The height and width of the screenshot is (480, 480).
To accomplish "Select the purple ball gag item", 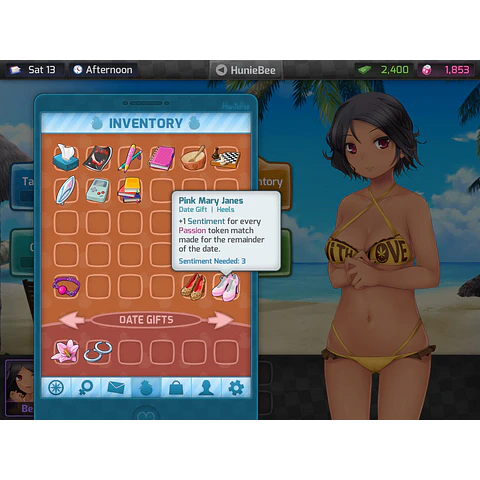I will click(x=66, y=287).
